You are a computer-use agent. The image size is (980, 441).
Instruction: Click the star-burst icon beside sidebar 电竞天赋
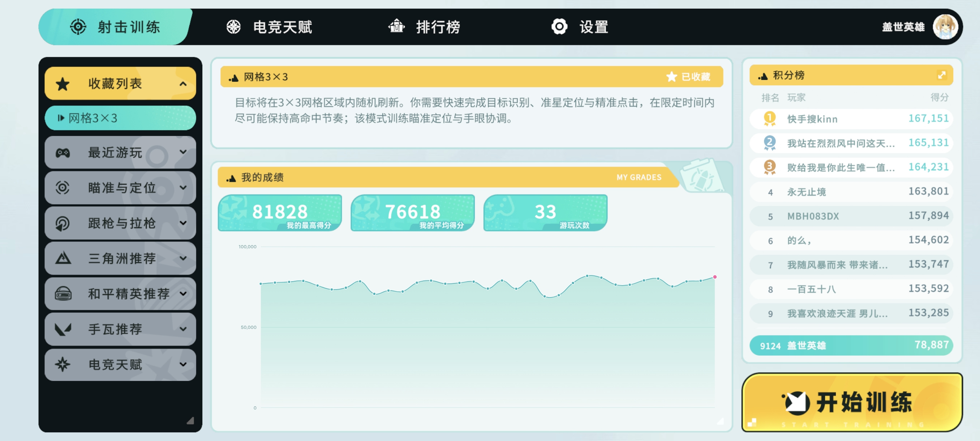63,364
